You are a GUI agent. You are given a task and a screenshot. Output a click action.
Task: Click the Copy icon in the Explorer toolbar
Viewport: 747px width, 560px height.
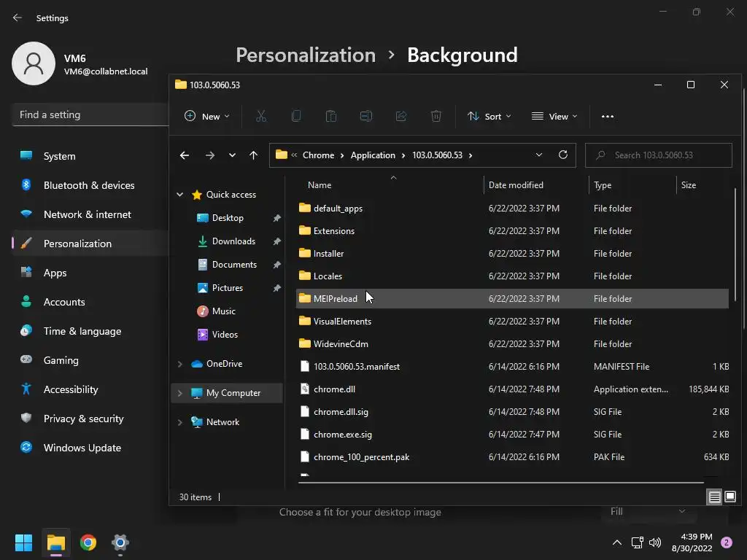click(296, 116)
